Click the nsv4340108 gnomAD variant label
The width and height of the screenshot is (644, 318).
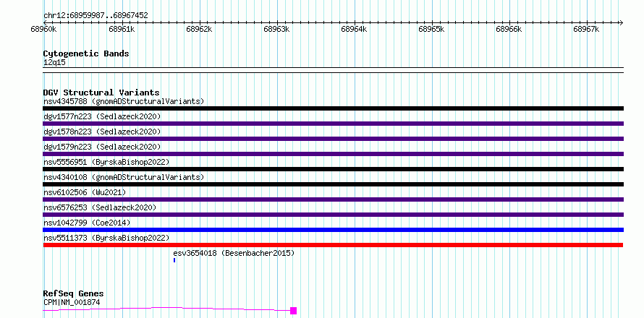124,177
